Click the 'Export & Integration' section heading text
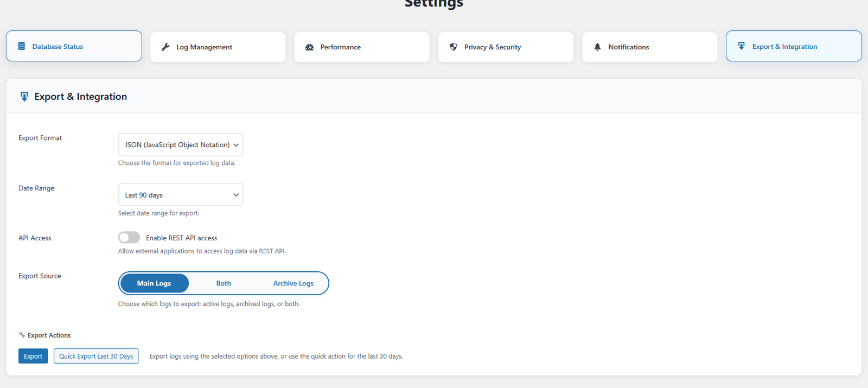Viewport: 868px width, 388px height. click(x=81, y=97)
